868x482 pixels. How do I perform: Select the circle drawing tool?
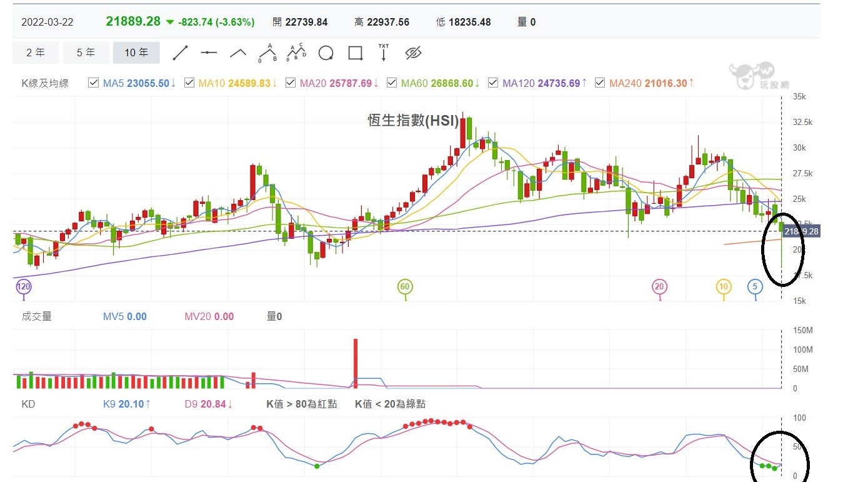click(326, 53)
